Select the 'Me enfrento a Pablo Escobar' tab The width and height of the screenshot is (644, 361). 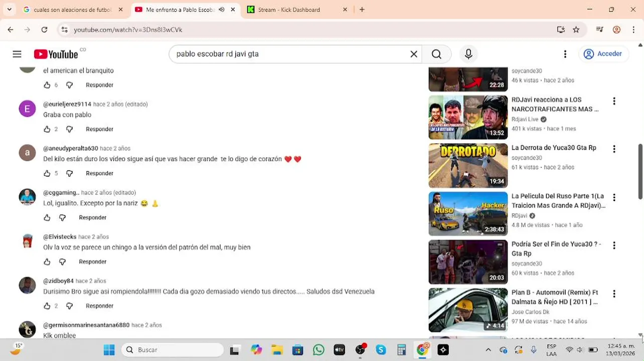(180, 10)
